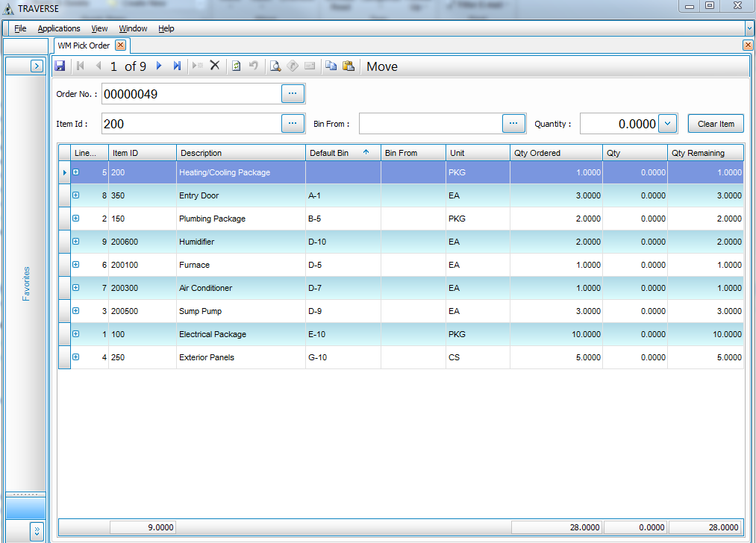Screen dimensions: 756x543
Task: Sort by the Default Bin column header
Action: point(343,153)
